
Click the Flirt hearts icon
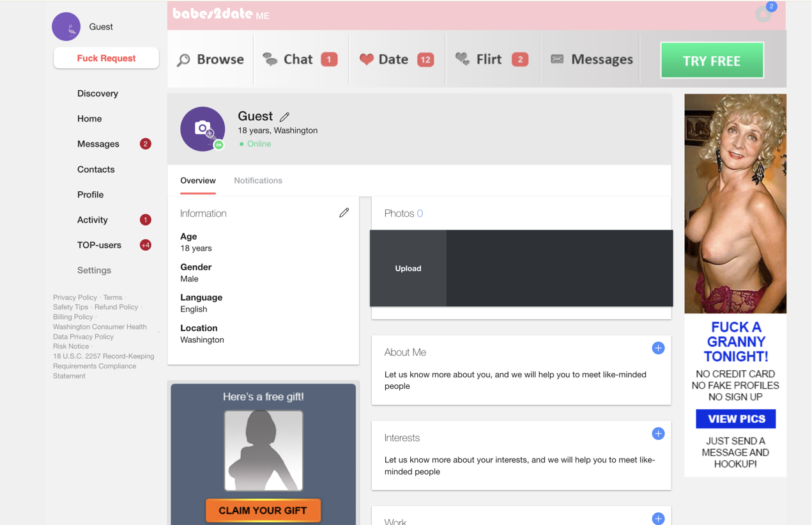point(462,59)
